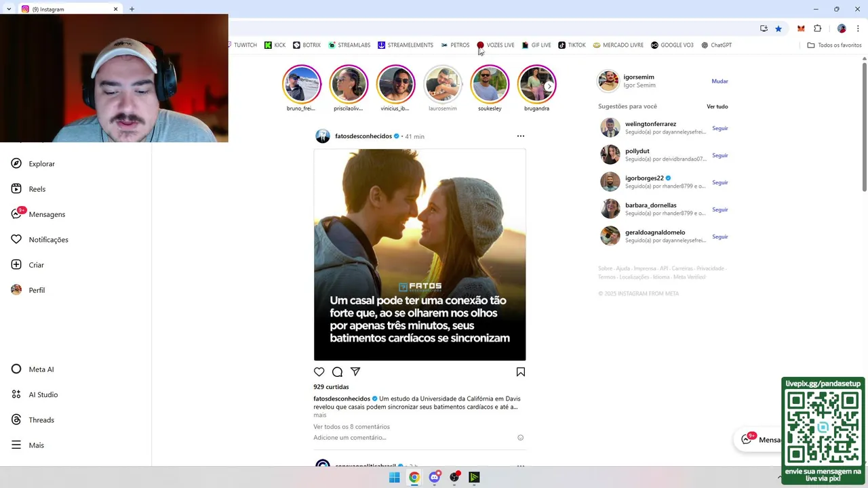Open the bruno_frei story

pos(301,84)
